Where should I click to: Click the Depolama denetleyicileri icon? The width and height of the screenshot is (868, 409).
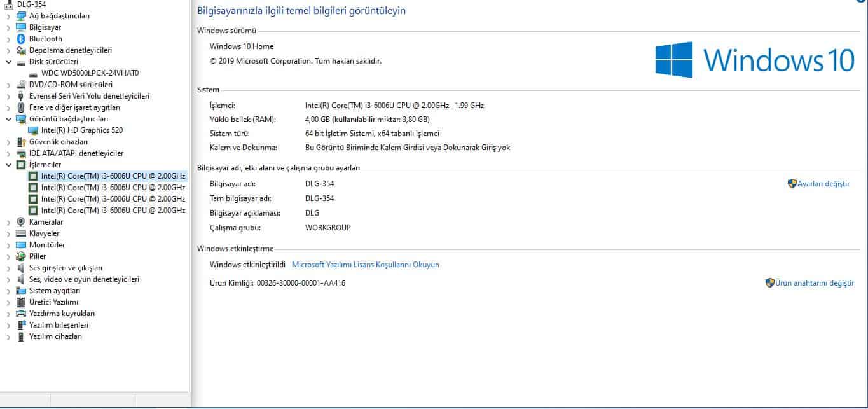click(x=21, y=50)
